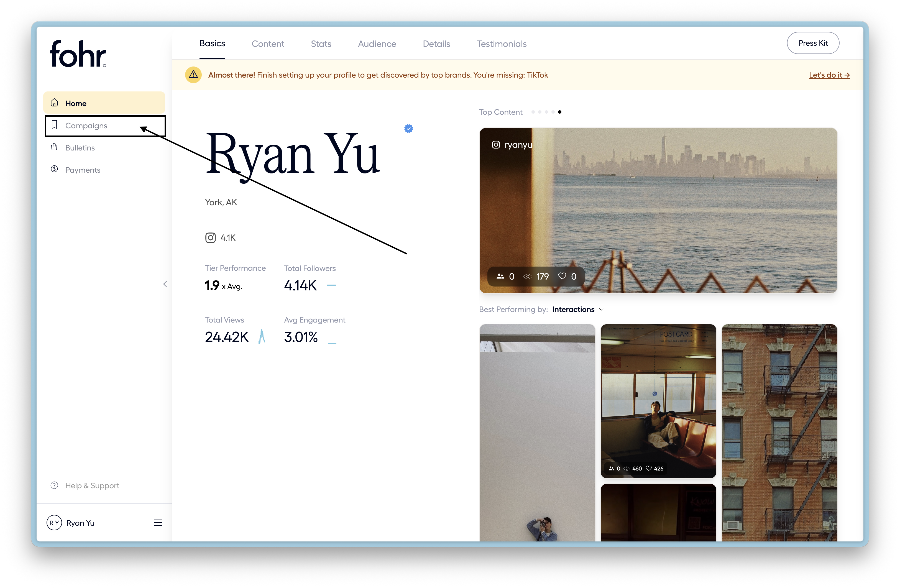Viewport: 900px width, 588px height.
Task: Click the Instagram icon next to 4.1K
Action: (x=210, y=238)
